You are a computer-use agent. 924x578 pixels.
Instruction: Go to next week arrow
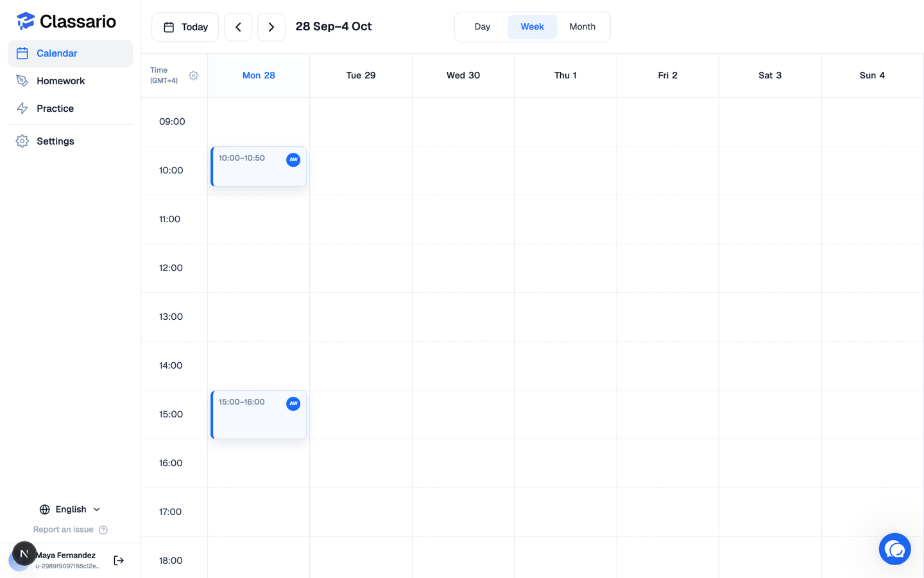coord(271,27)
